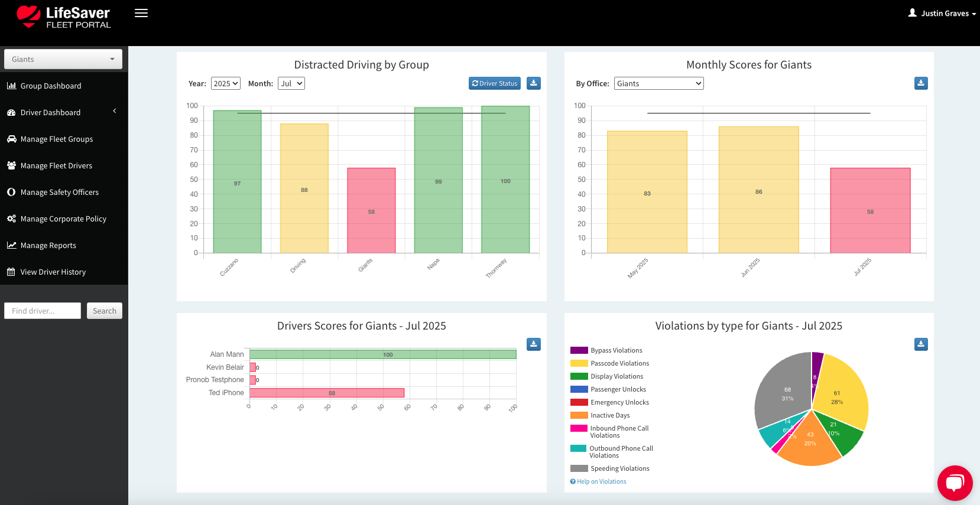This screenshot has height=505, width=980.
Task: Open Help on Violations link
Action: coord(601,481)
